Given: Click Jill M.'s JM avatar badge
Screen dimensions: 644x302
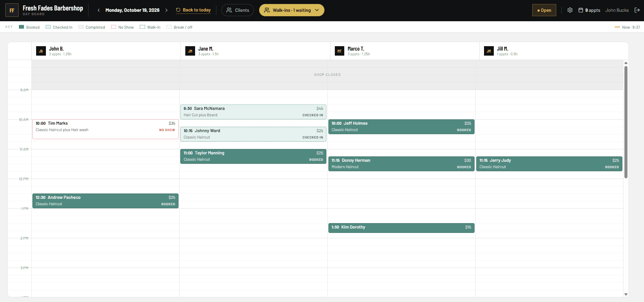Looking at the screenshot, I should [489, 51].
